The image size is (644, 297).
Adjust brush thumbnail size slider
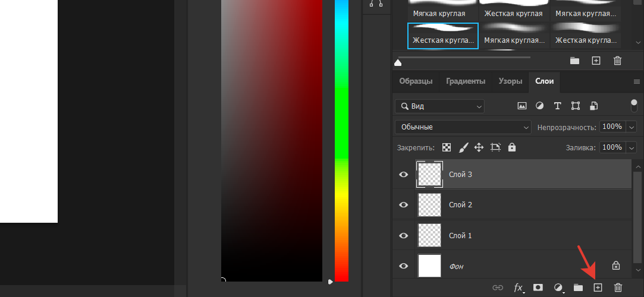tap(398, 62)
